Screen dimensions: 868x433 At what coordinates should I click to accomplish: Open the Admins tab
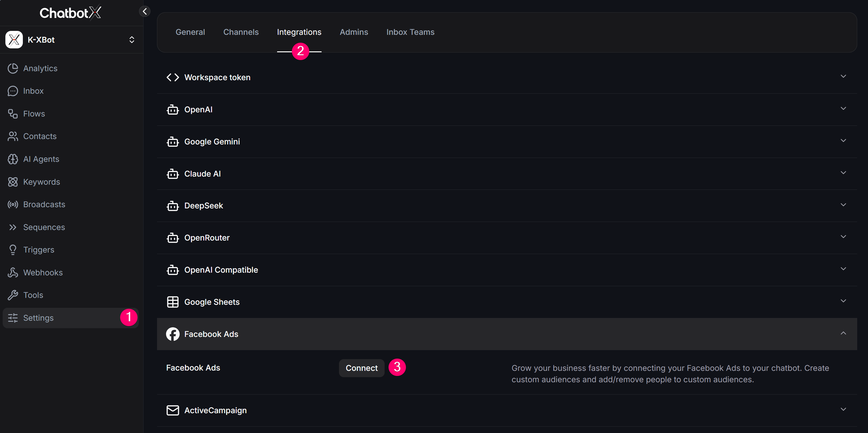[354, 32]
